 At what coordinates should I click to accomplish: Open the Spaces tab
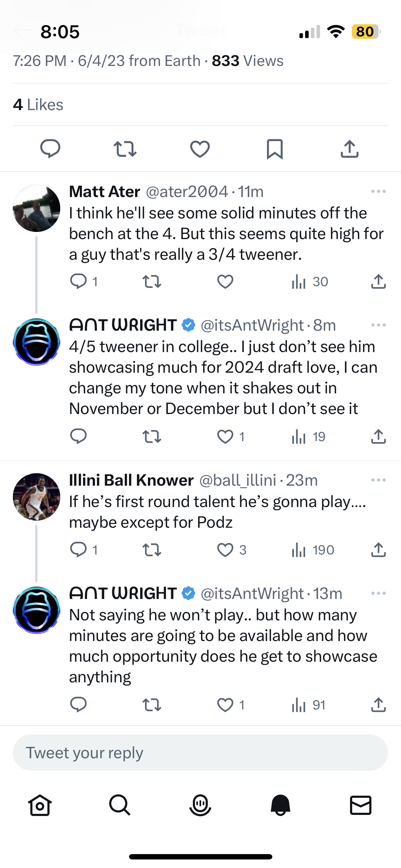click(x=200, y=805)
